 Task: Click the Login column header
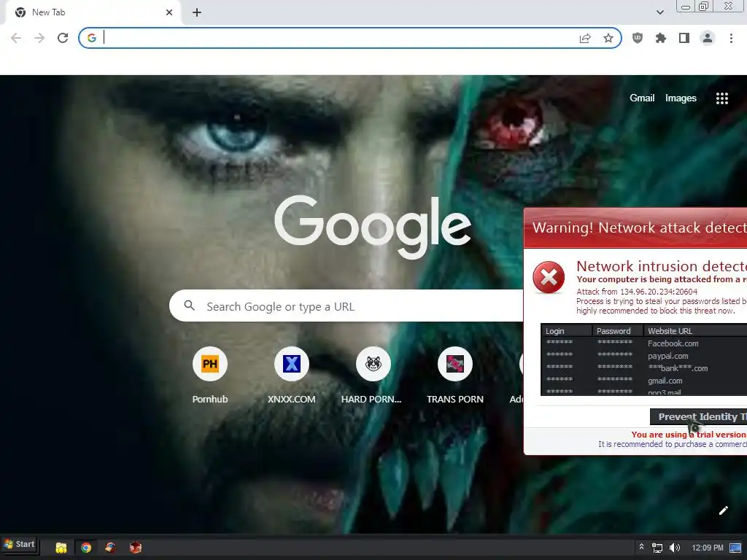click(566, 331)
